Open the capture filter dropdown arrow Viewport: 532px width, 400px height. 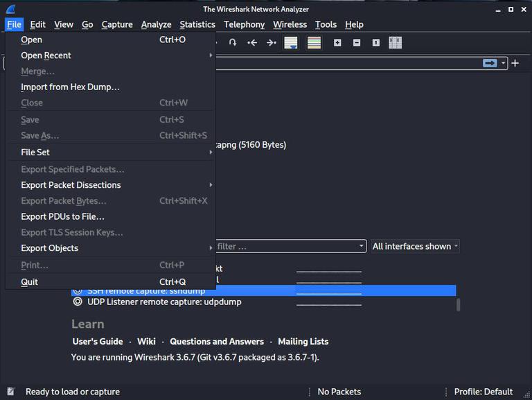[362, 246]
